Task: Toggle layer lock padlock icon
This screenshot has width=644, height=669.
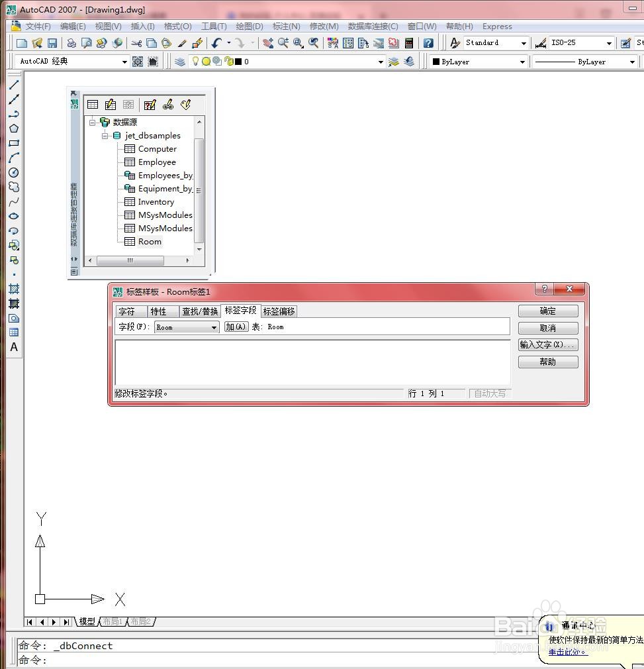Action: pyautogui.click(x=228, y=62)
